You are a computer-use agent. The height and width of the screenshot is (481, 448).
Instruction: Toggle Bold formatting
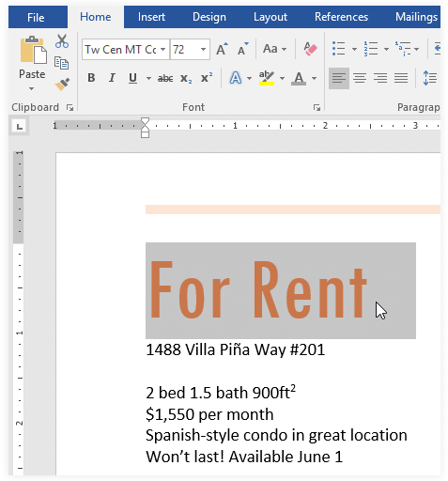pos(91,78)
